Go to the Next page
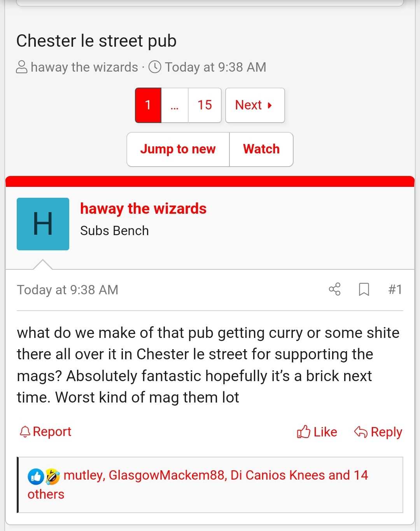 255,105
